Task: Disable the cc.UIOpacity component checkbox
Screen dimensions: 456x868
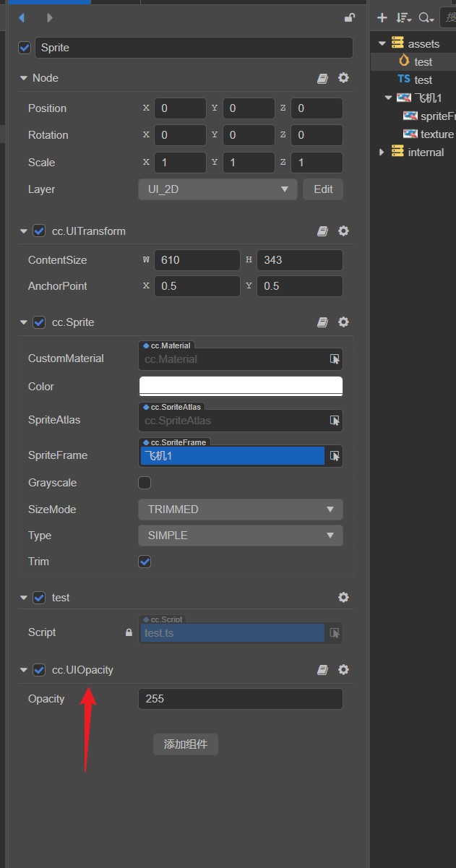Action: click(x=39, y=670)
